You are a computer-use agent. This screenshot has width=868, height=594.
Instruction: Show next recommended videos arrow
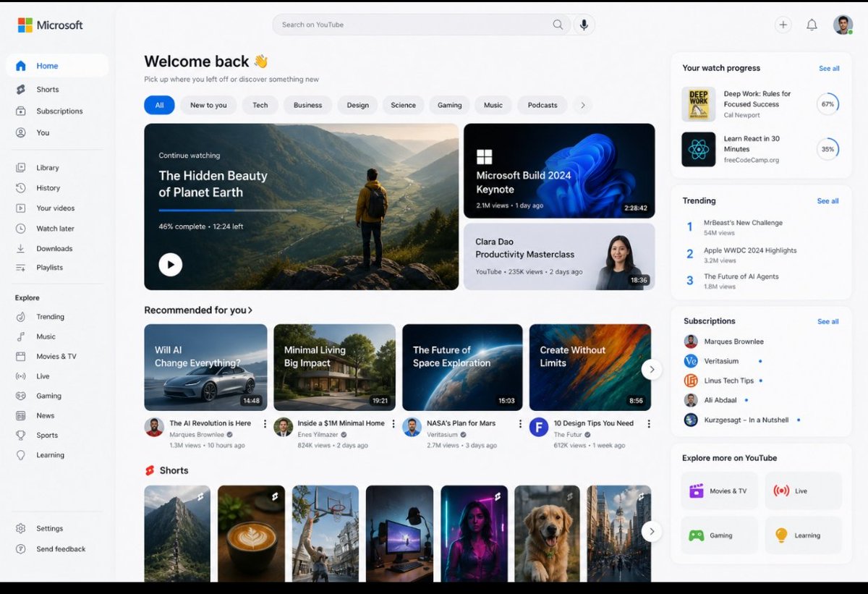[651, 370]
